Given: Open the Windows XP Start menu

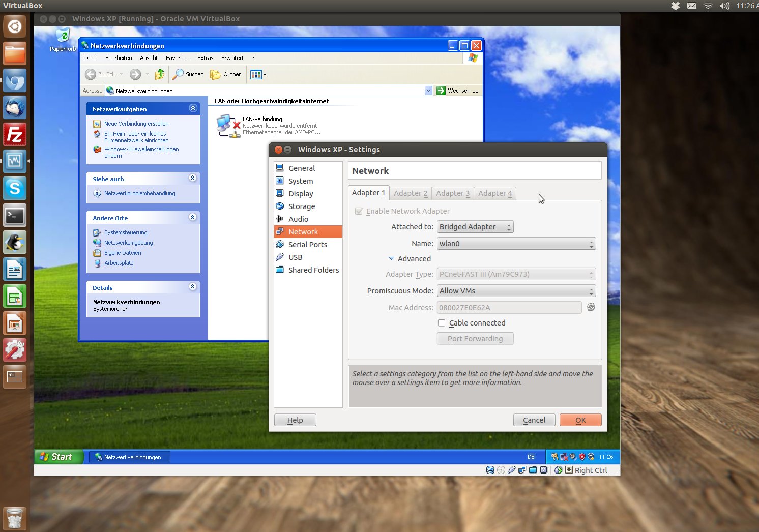Looking at the screenshot, I should click(59, 457).
